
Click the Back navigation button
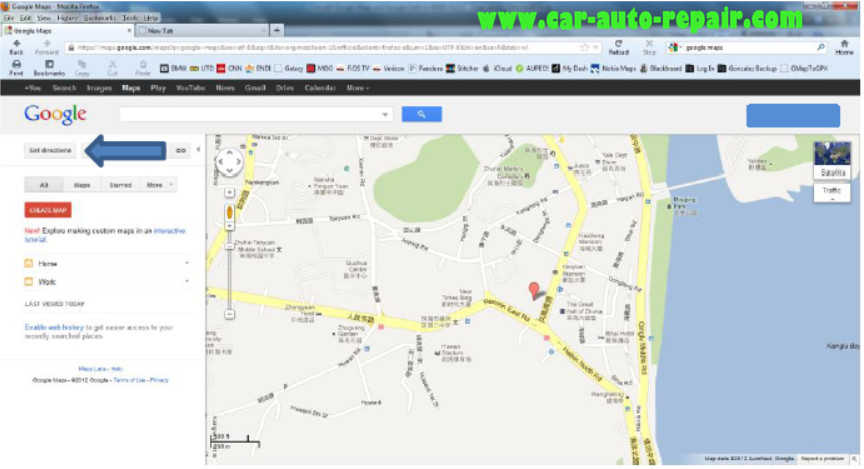[17, 47]
